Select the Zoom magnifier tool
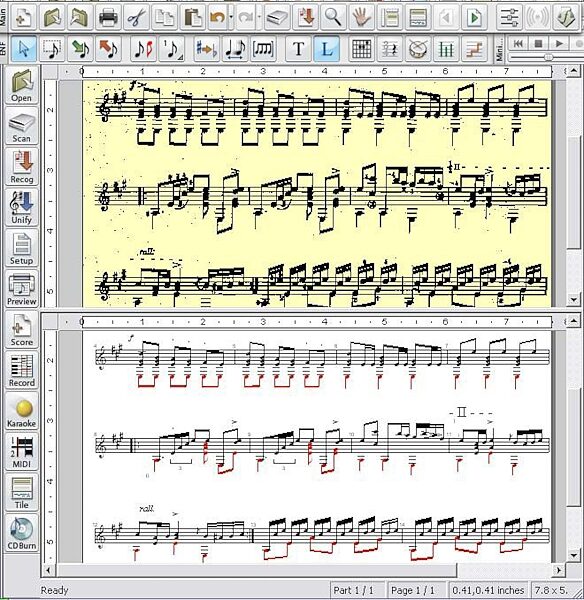584x600 pixels. tap(333, 17)
